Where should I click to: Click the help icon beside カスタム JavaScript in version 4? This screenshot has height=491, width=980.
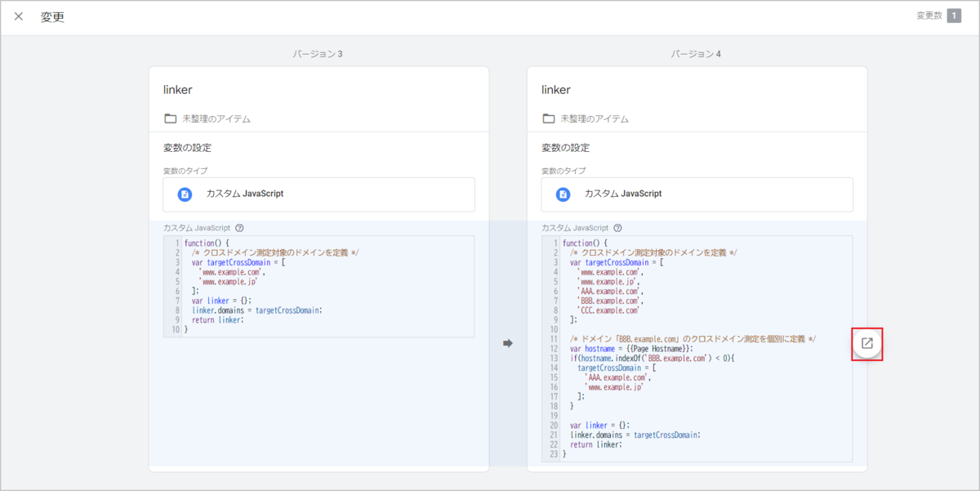[x=617, y=229]
